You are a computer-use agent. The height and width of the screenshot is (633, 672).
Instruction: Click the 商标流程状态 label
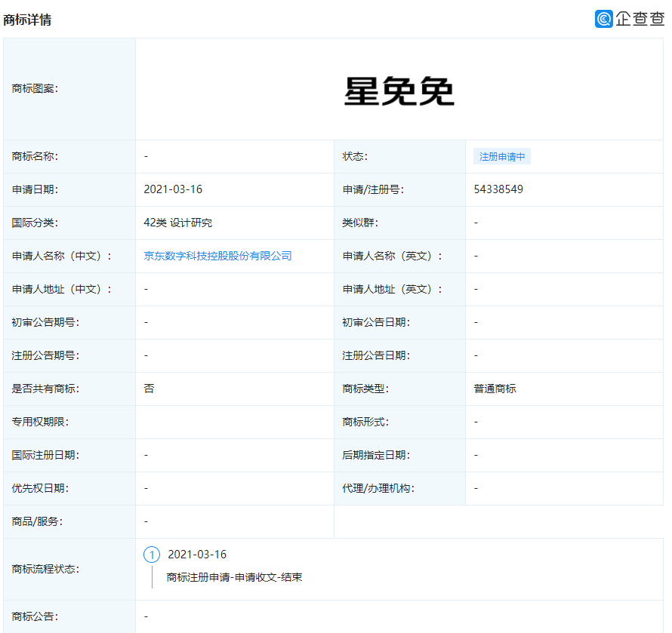tap(45, 569)
